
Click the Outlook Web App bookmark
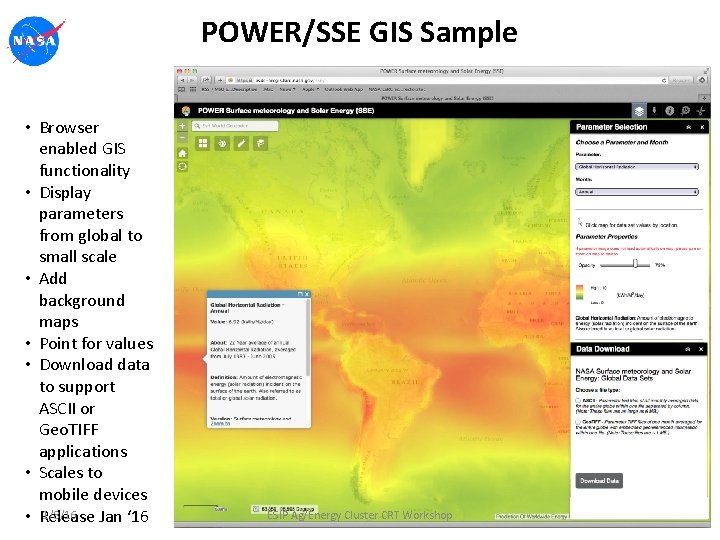[x=344, y=90]
